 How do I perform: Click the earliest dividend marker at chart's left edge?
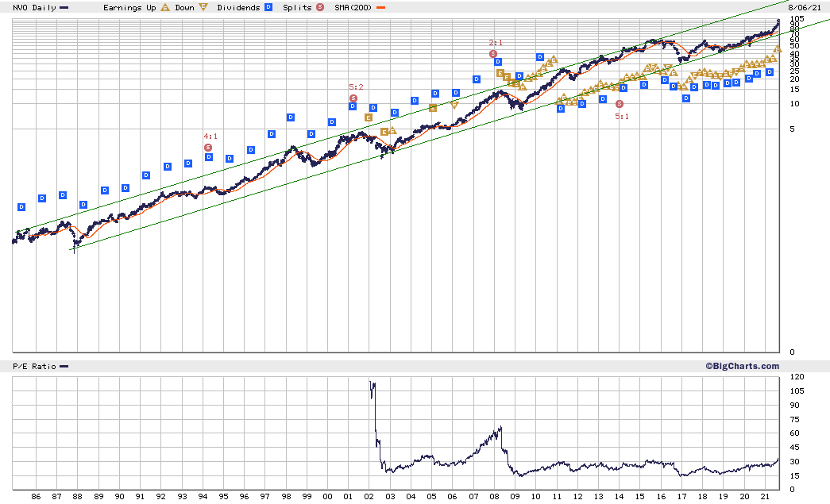[x=21, y=207]
